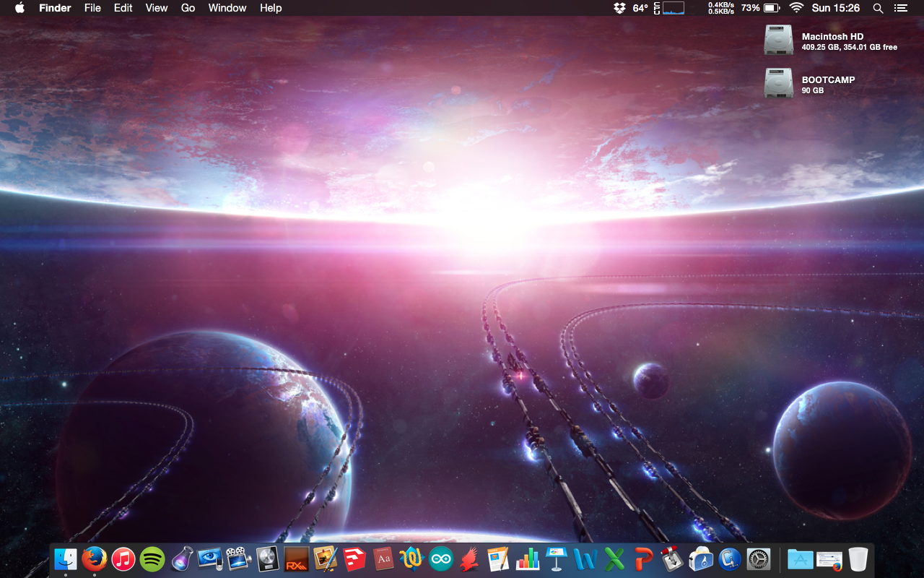Open the toaster app in Dock
Image resolution: width=924 pixels, height=578 pixels.
coord(701,558)
